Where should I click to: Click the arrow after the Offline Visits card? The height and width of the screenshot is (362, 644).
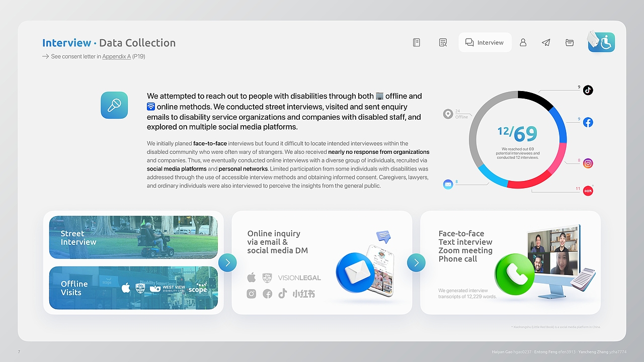[227, 262]
